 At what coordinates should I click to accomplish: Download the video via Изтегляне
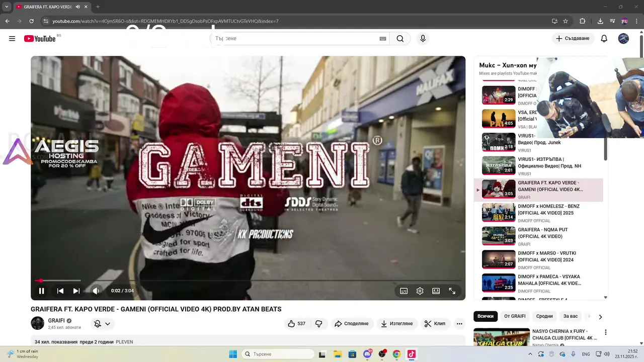pyautogui.click(x=396, y=324)
